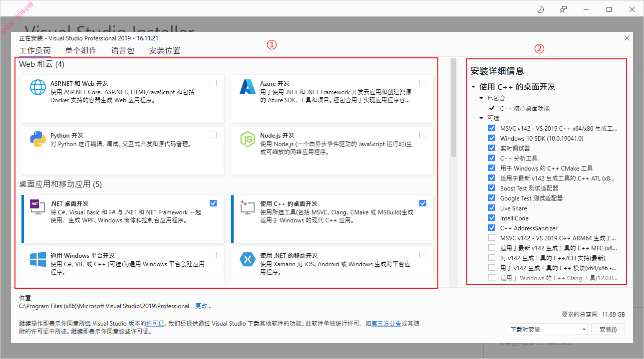Enable the Python 开发 workload checkbox
This screenshot has height=359, width=644.
tap(213, 135)
